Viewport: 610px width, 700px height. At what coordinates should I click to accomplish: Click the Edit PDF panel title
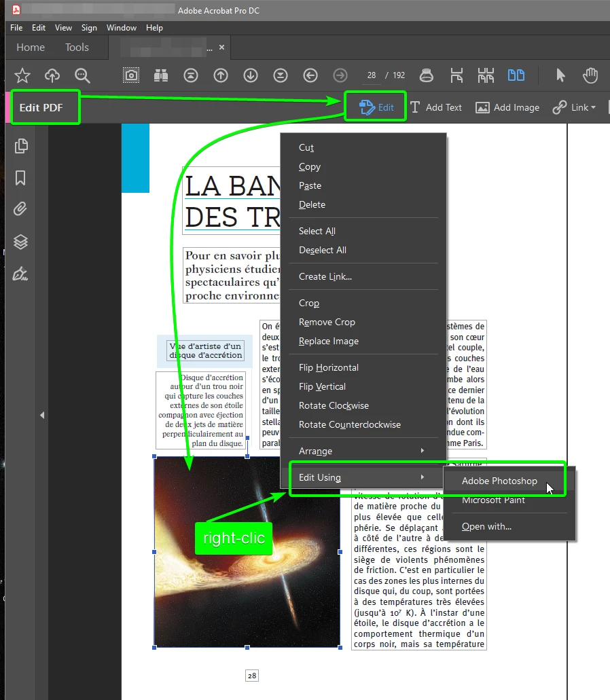41,107
